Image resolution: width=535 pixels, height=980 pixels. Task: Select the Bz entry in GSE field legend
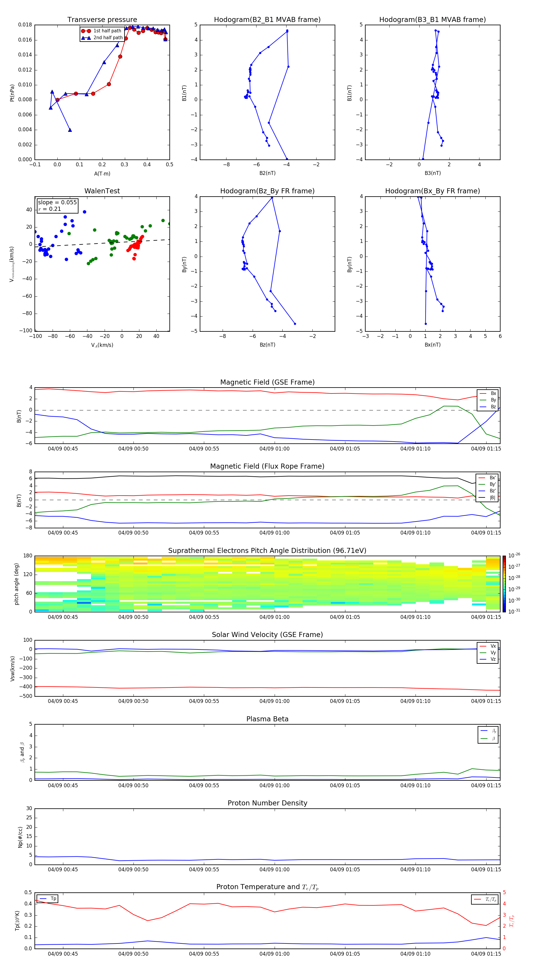pos(488,407)
